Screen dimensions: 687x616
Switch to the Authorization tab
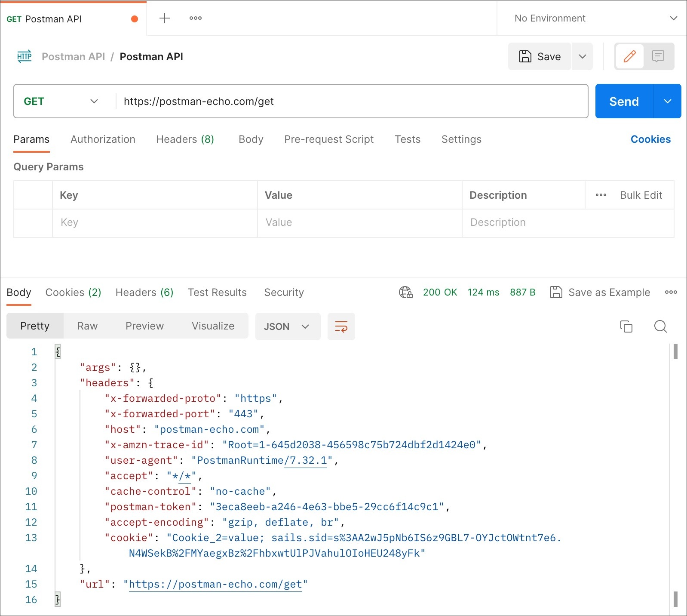point(103,139)
